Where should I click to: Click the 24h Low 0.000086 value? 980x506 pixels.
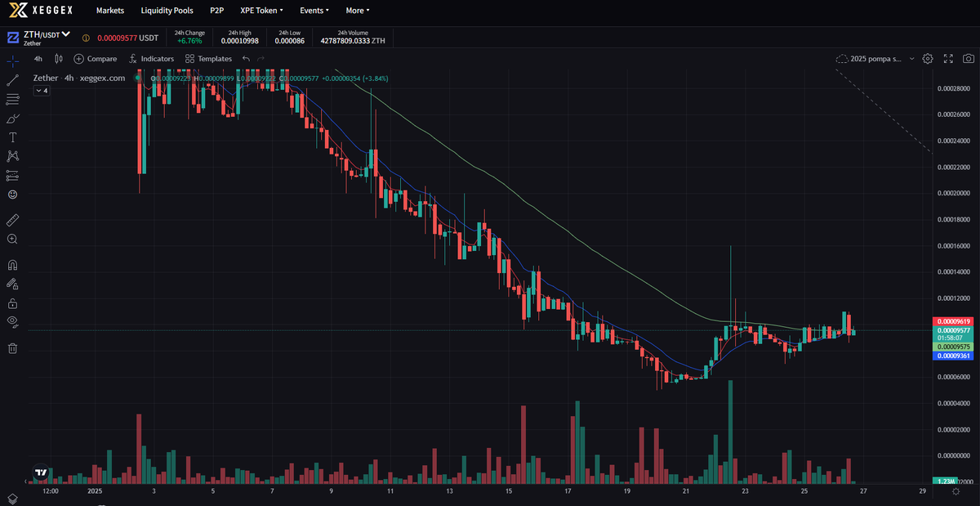coord(290,41)
